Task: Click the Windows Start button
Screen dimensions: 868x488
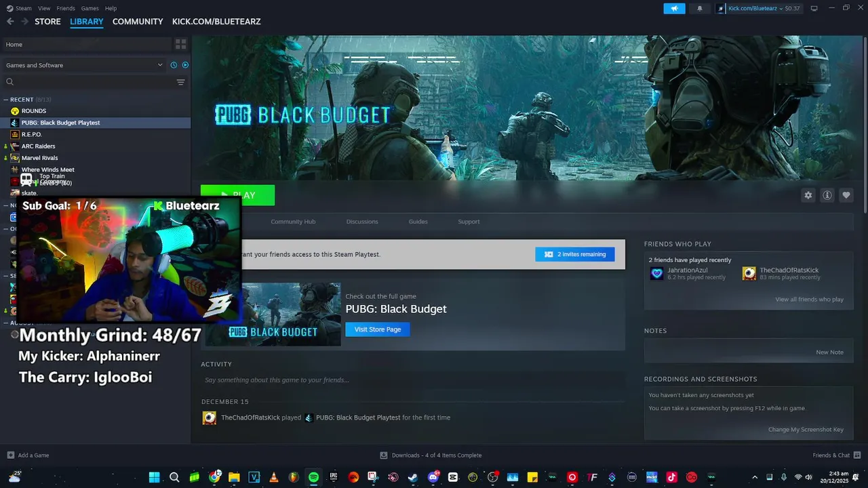Action: (154, 477)
